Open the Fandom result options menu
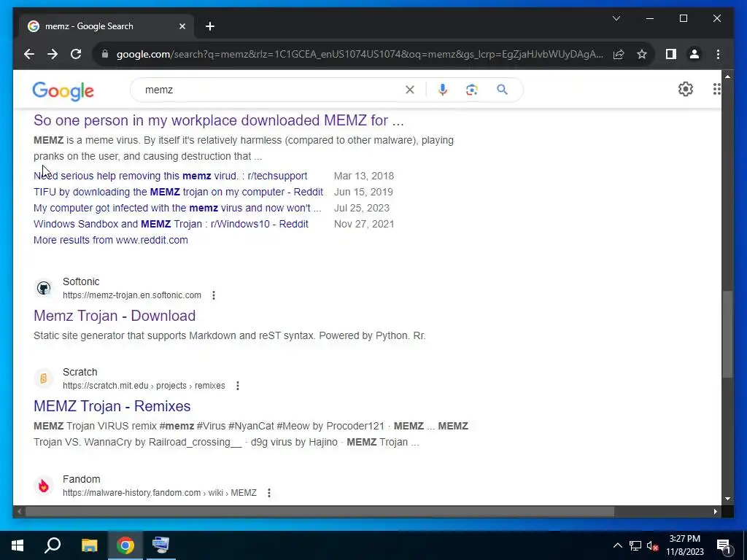 pyautogui.click(x=268, y=493)
